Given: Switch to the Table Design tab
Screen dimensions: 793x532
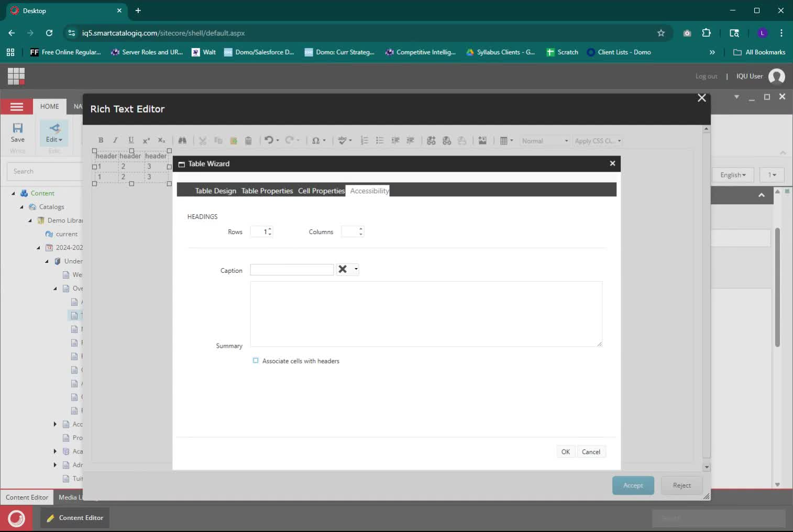Looking at the screenshot, I should (x=215, y=191).
